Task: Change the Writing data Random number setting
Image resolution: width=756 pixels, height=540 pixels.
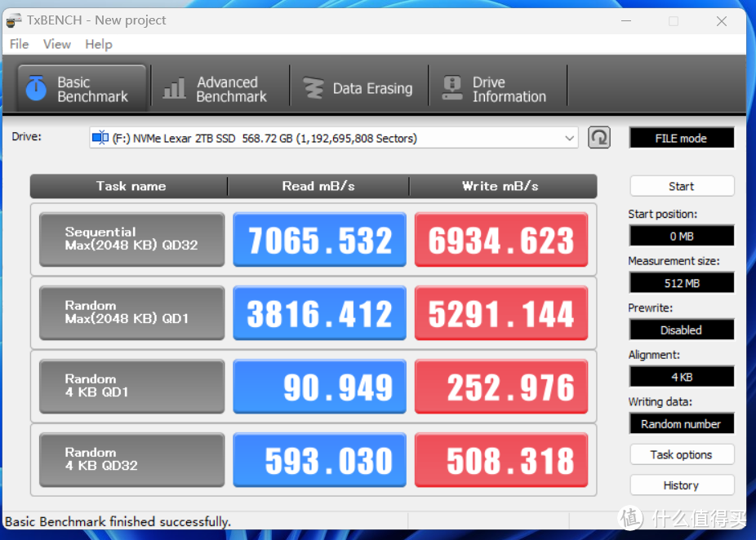Action: click(x=682, y=424)
